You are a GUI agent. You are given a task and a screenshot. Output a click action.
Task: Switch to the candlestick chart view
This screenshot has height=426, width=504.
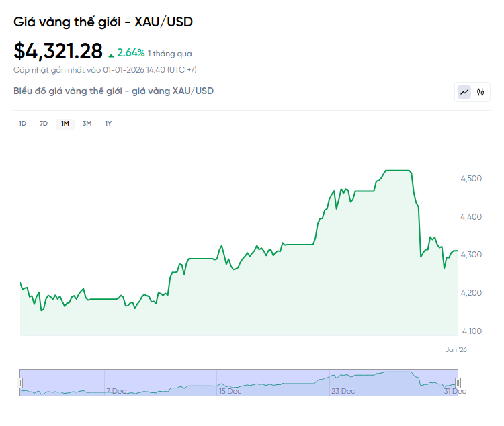[x=480, y=92]
